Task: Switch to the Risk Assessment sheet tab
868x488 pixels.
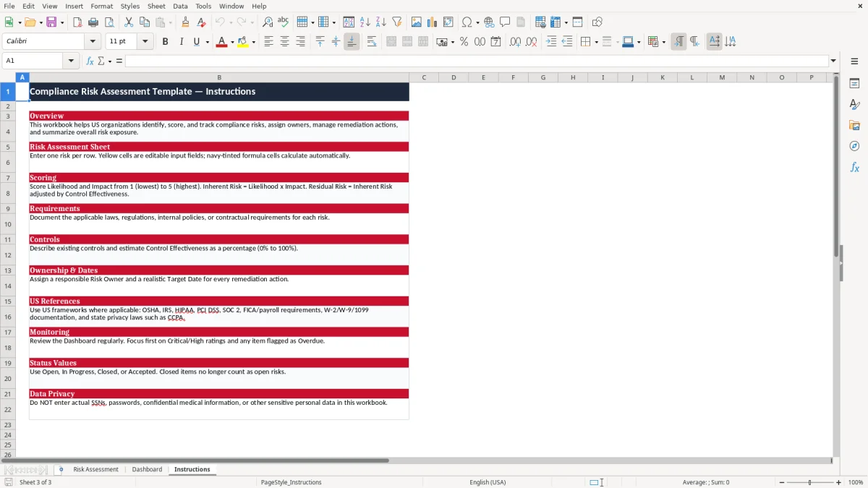Action: click(95, 469)
